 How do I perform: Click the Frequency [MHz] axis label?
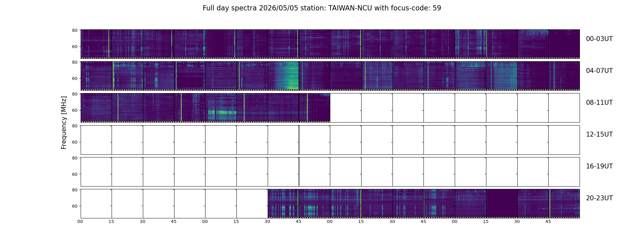pos(64,123)
